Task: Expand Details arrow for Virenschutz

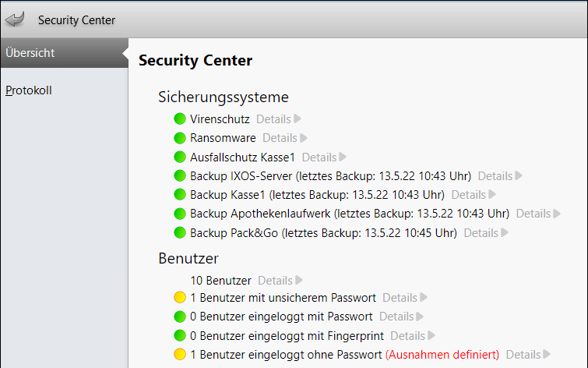Action: [x=298, y=119]
